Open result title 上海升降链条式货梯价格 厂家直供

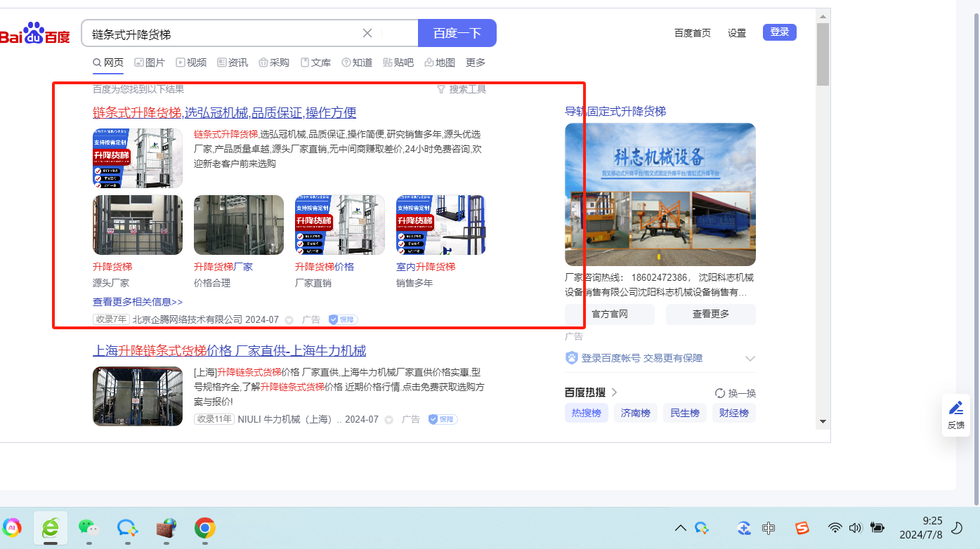[230, 351]
